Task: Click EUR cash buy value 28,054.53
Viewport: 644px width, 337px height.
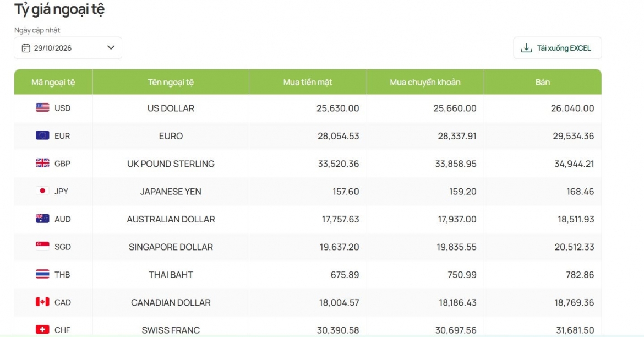Action: tap(338, 136)
